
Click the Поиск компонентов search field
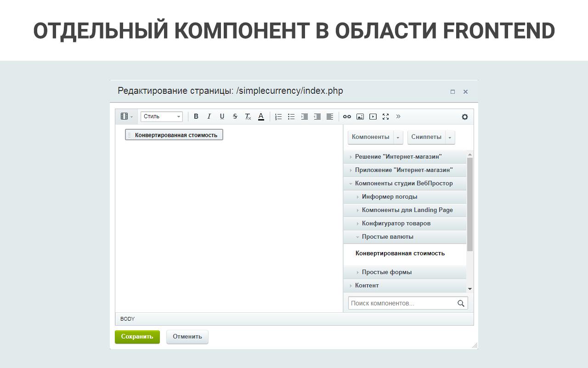[x=402, y=303]
